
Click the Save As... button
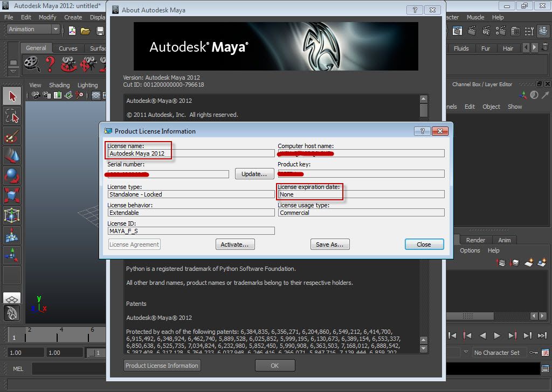tap(330, 244)
